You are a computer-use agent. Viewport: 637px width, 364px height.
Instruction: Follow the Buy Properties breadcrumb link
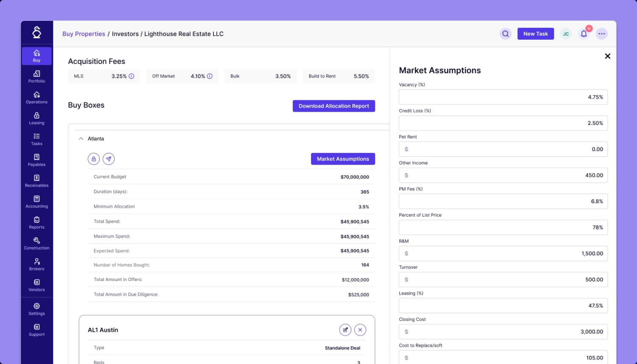click(83, 33)
